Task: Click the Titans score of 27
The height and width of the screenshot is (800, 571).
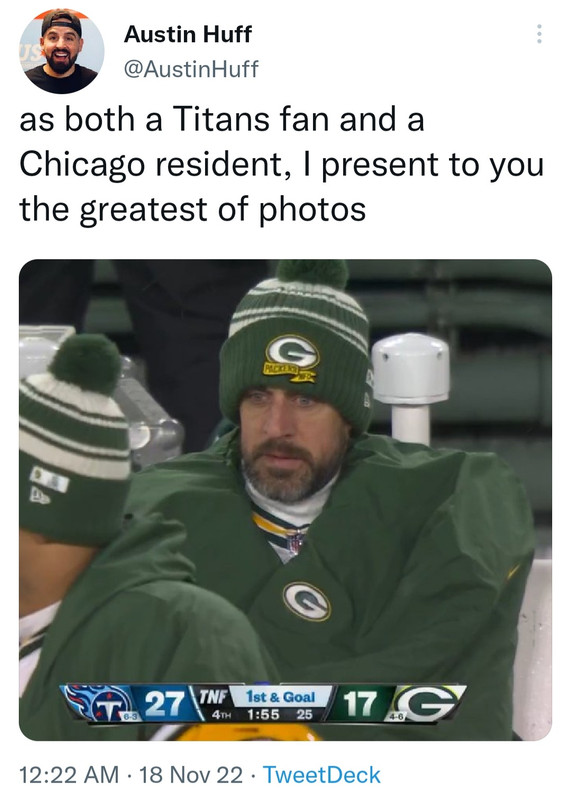Action: click(x=163, y=704)
